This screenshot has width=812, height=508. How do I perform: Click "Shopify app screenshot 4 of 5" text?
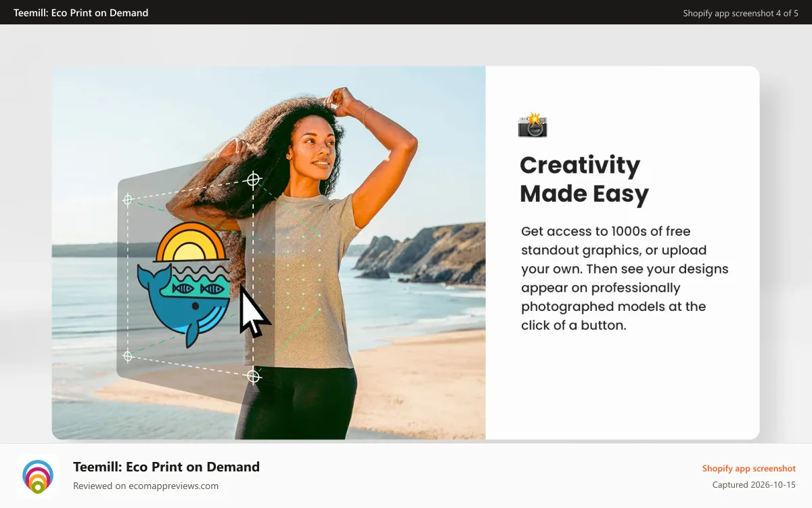point(740,13)
